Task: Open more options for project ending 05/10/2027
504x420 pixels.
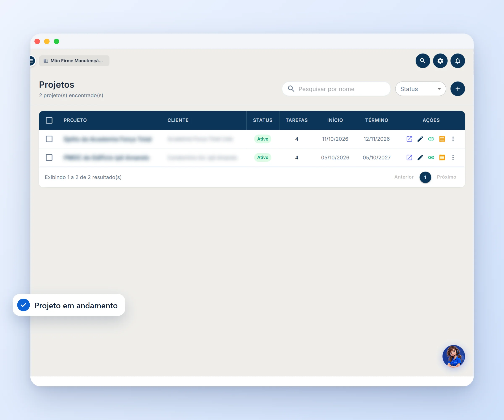Action: click(453, 157)
